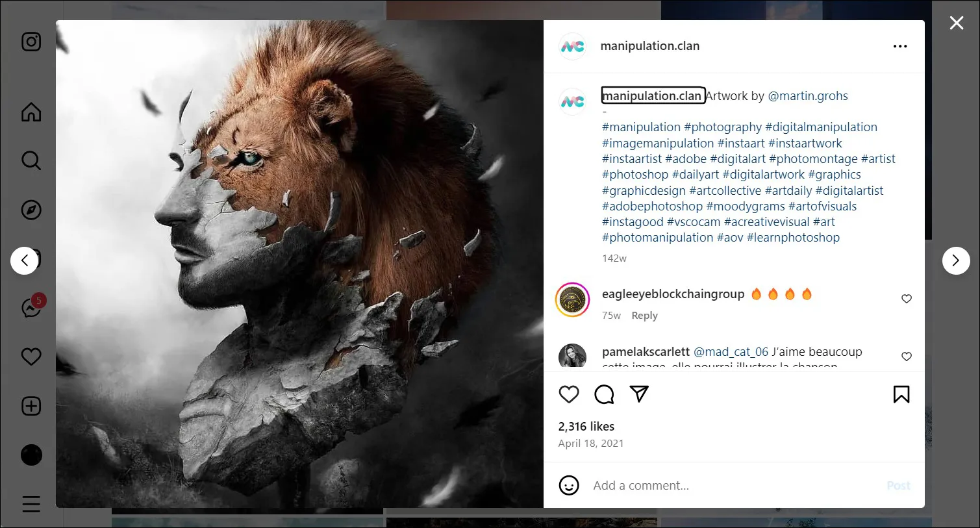Open the sidebar hamburger menu
Screen dimensions: 980x528
coord(31,504)
